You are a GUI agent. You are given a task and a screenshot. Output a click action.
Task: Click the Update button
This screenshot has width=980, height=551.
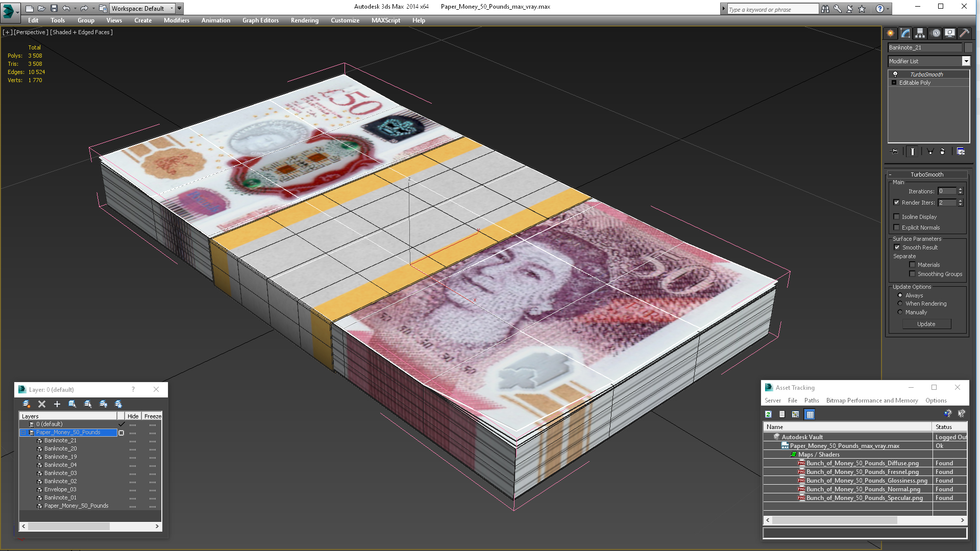click(x=926, y=324)
